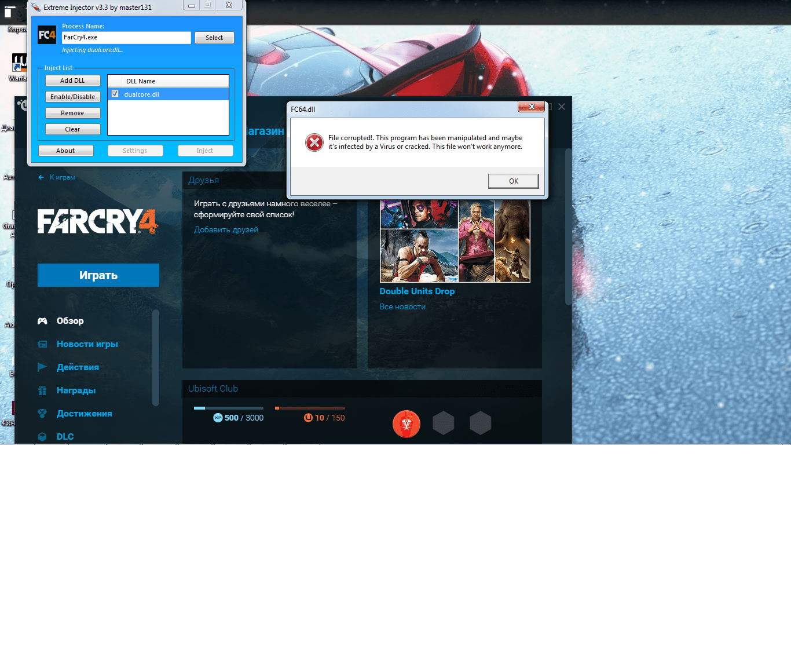
Task: Click the Units progress bar 10 / 150
Action: [x=310, y=408]
